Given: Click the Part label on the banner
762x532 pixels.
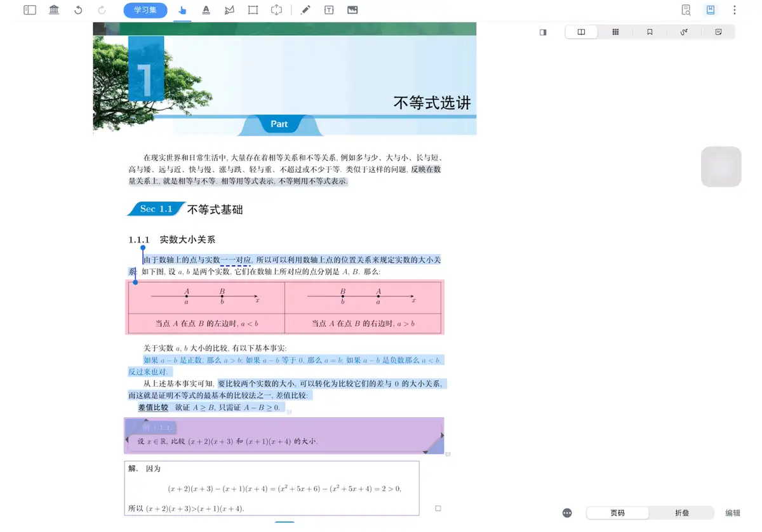Looking at the screenshot, I should tap(279, 124).
